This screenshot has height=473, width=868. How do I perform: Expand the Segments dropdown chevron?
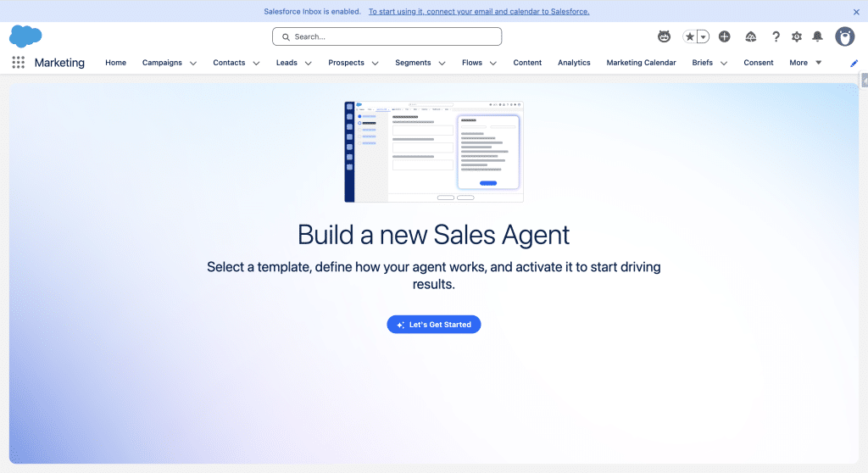(x=442, y=63)
